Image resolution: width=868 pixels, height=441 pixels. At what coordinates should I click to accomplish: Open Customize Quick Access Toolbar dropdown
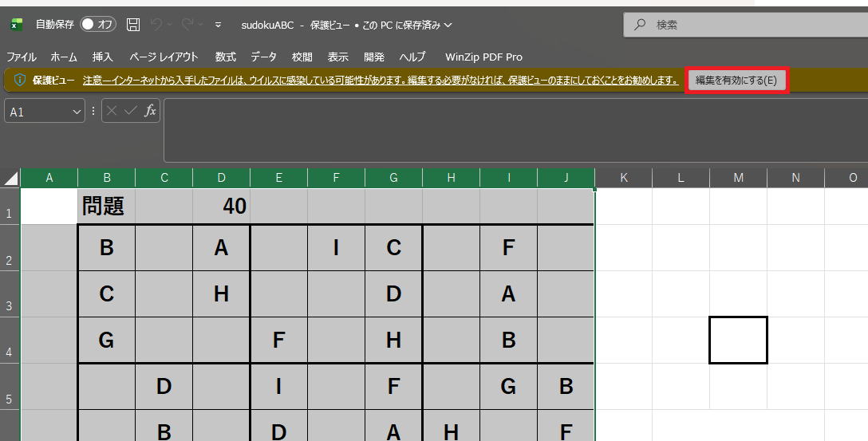pos(219,25)
